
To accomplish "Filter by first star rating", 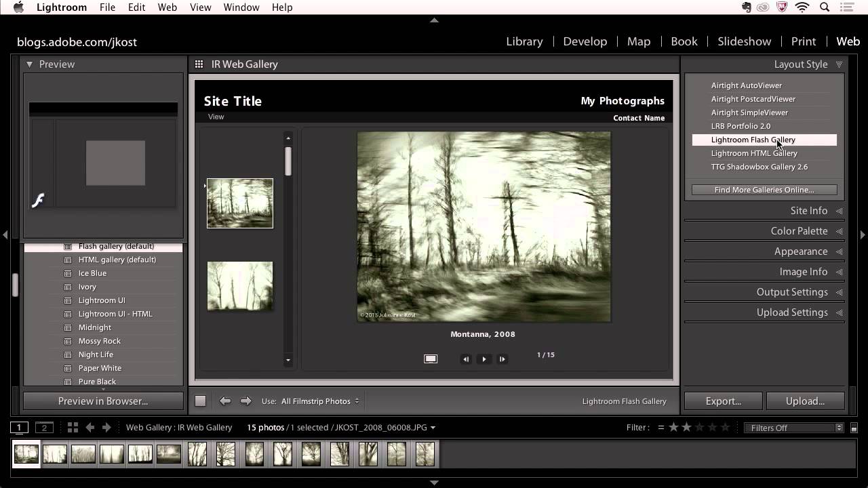I will 673,428.
